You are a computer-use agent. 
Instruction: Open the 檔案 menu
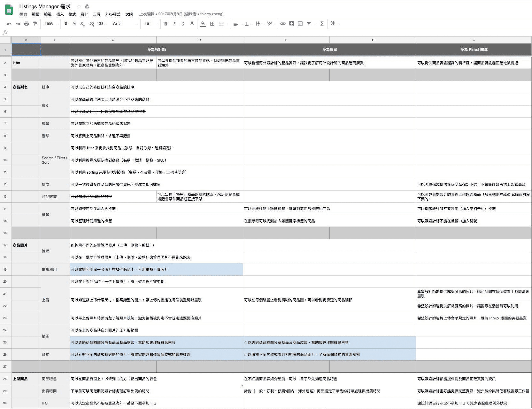(23, 14)
